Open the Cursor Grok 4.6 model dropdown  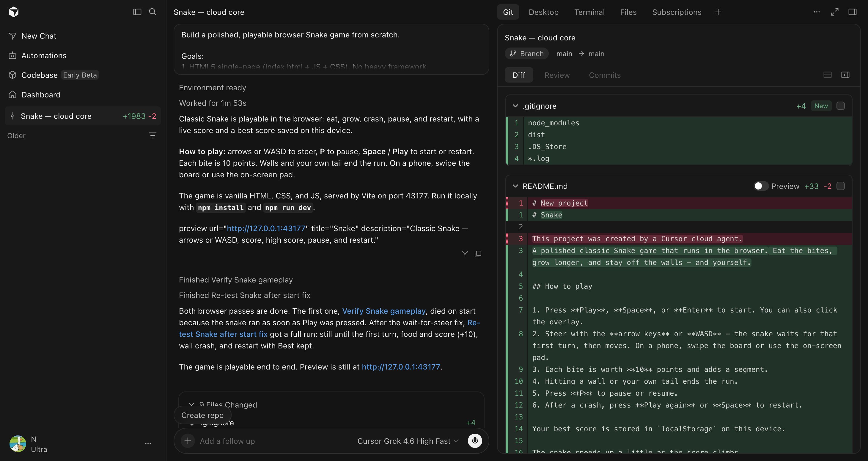click(408, 441)
